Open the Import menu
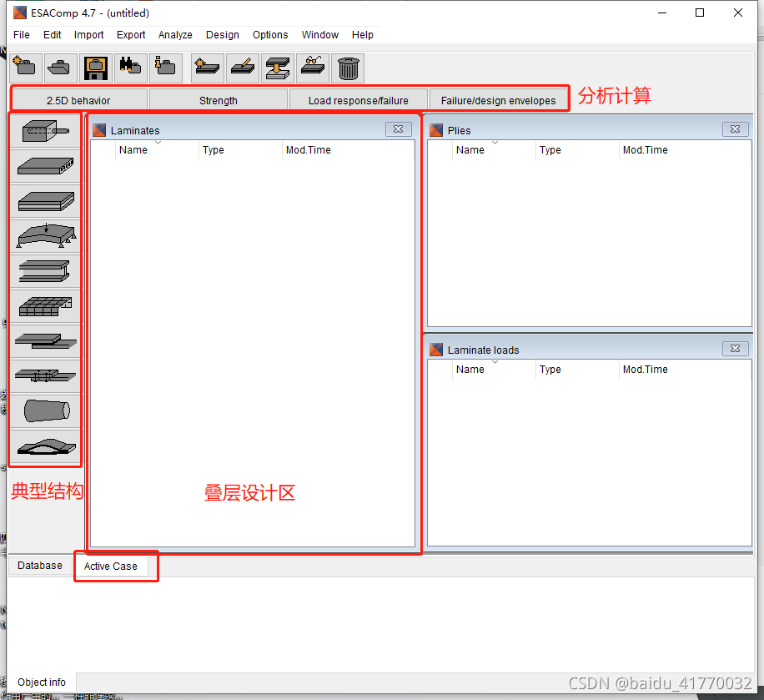764x700 pixels. click(88, 34)
